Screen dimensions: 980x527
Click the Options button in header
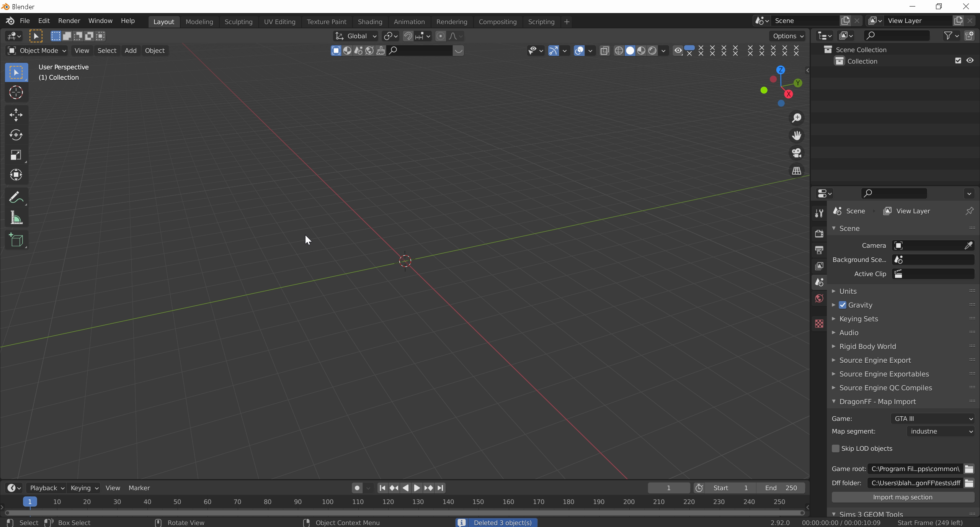pyautogui.click(x=788, y=36)
